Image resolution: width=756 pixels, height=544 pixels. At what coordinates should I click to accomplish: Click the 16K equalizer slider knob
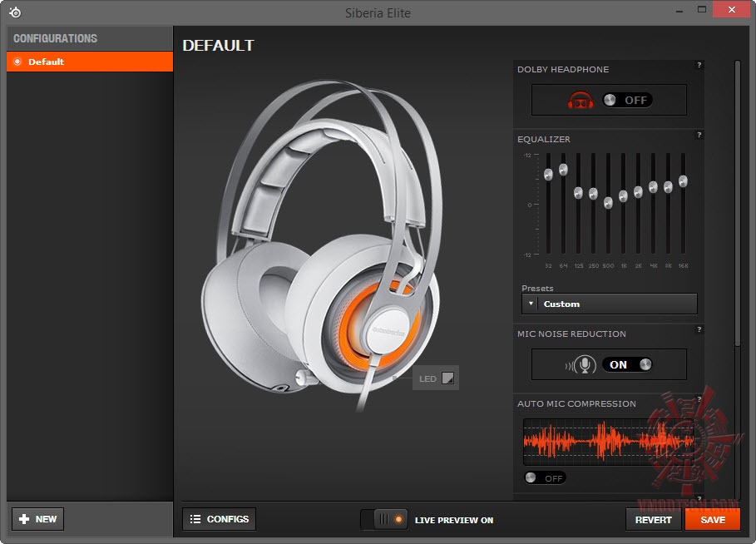coord(683,181)
